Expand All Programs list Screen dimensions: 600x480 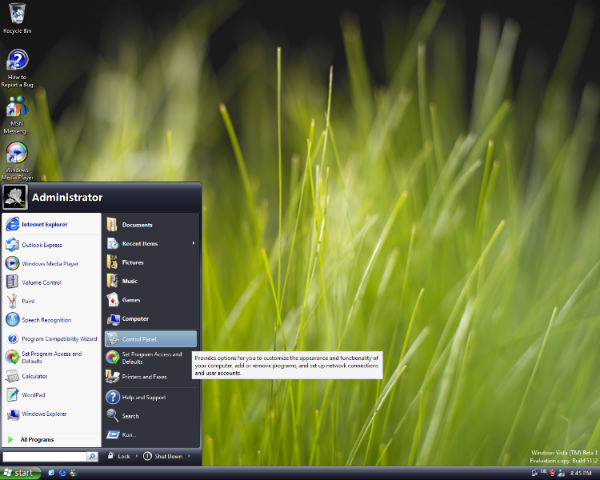point(36,439)
